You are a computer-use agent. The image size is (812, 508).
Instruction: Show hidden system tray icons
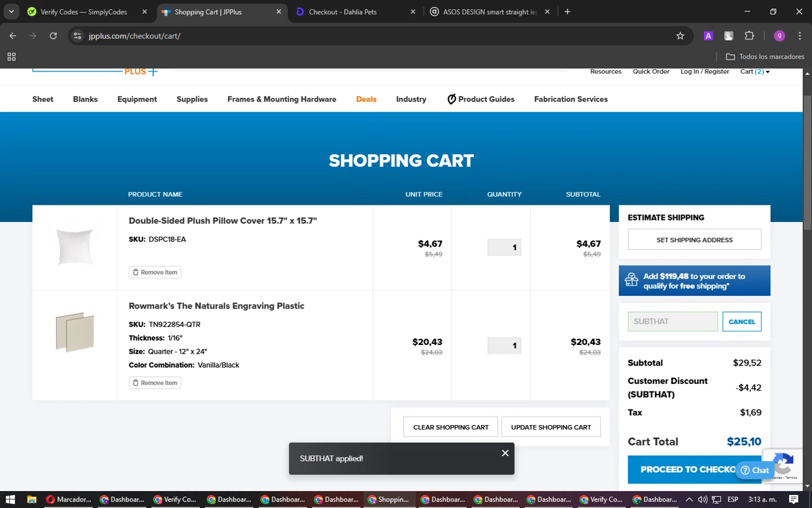pyautogui.click(x=689, y=499)
